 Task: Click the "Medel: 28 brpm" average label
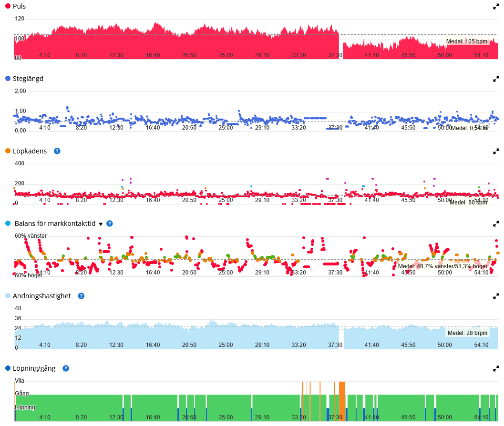pos(467,333)
